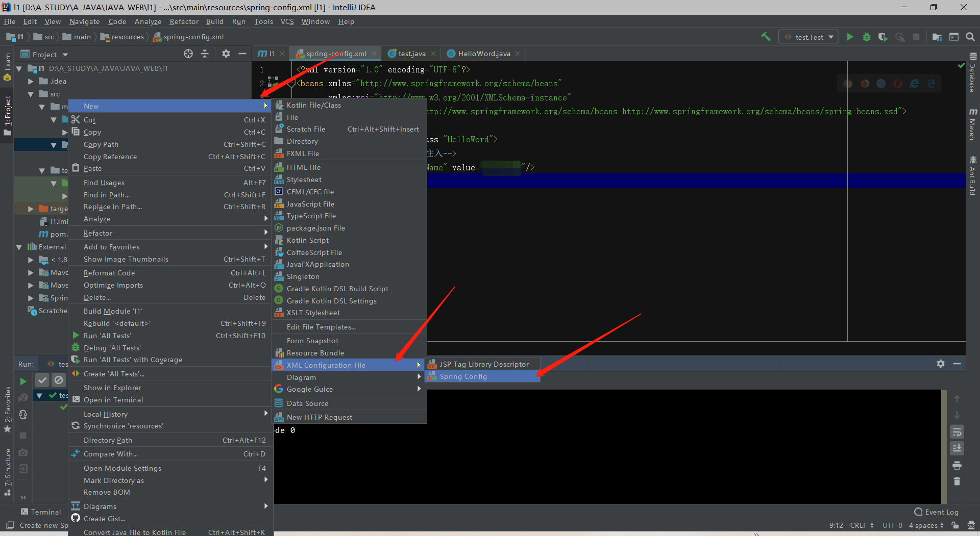Rerun tests with Run panel play icon
Screen dimensions: 980x536
click(23, 381)
